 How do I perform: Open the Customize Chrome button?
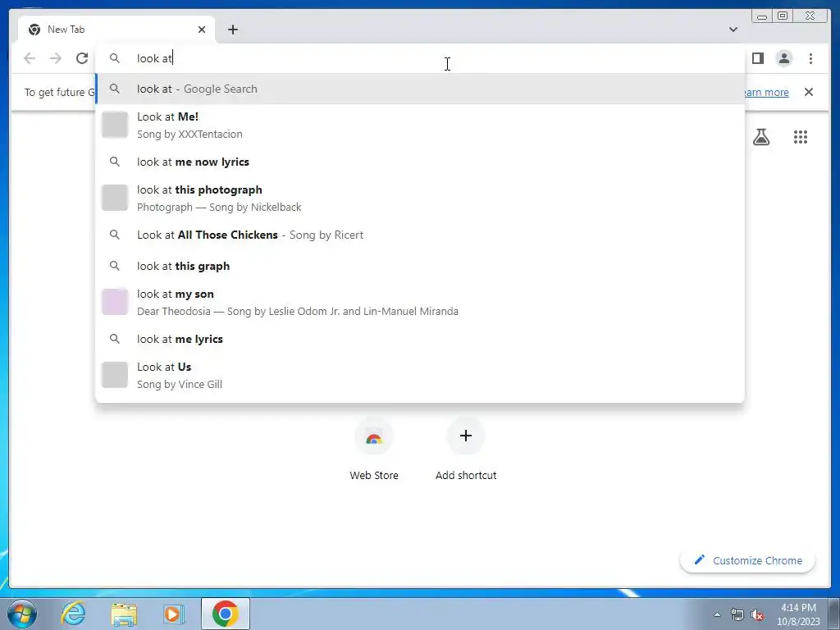click(747, 560)
